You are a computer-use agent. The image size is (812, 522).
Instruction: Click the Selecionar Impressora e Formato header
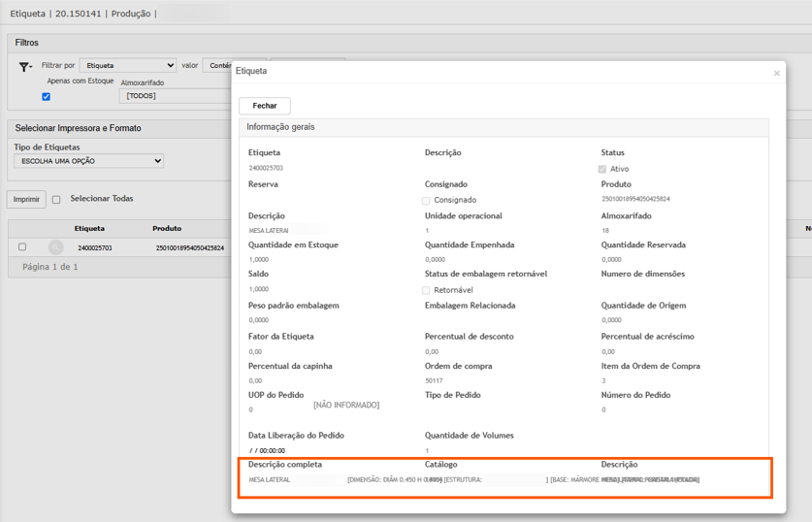point(79,128)
